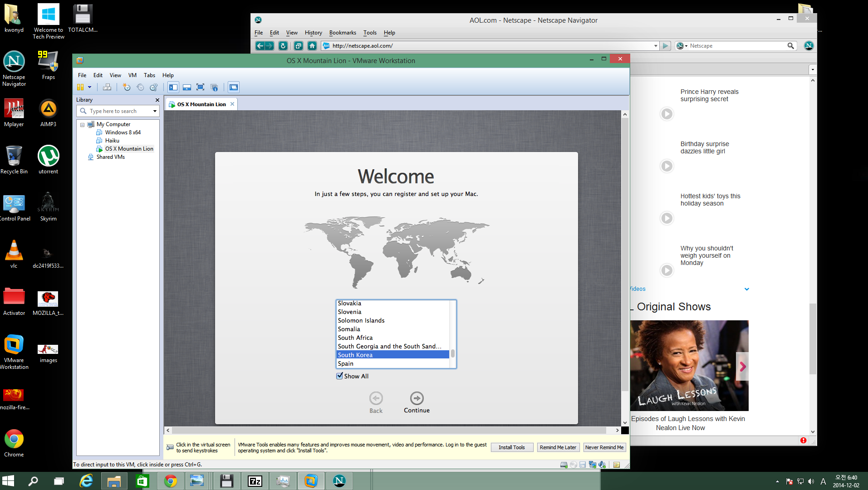The width and height of the screenshot is (868, 490).
Task: Click the Netscape search magnifier icon
Action: 791,46
